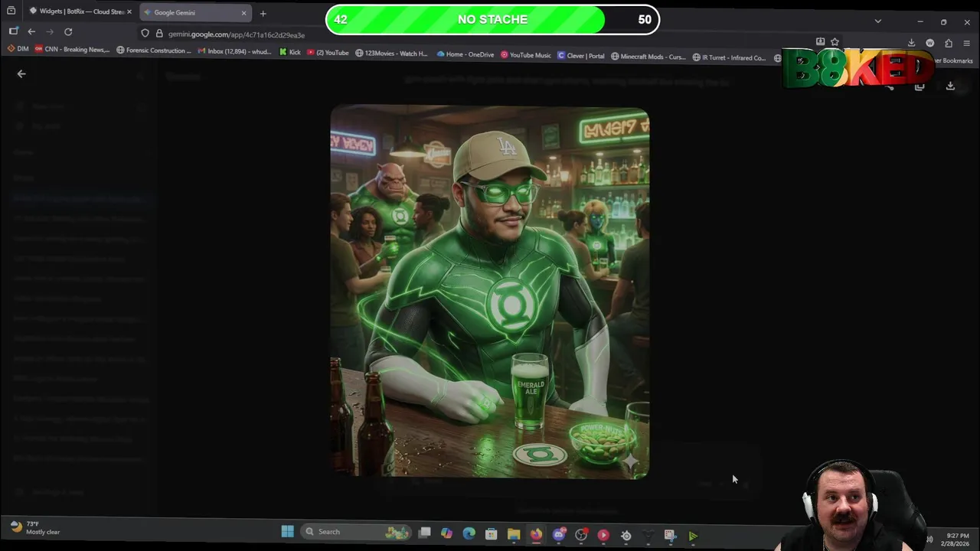
Task: Install site as app icon
Action: (820, 42)
